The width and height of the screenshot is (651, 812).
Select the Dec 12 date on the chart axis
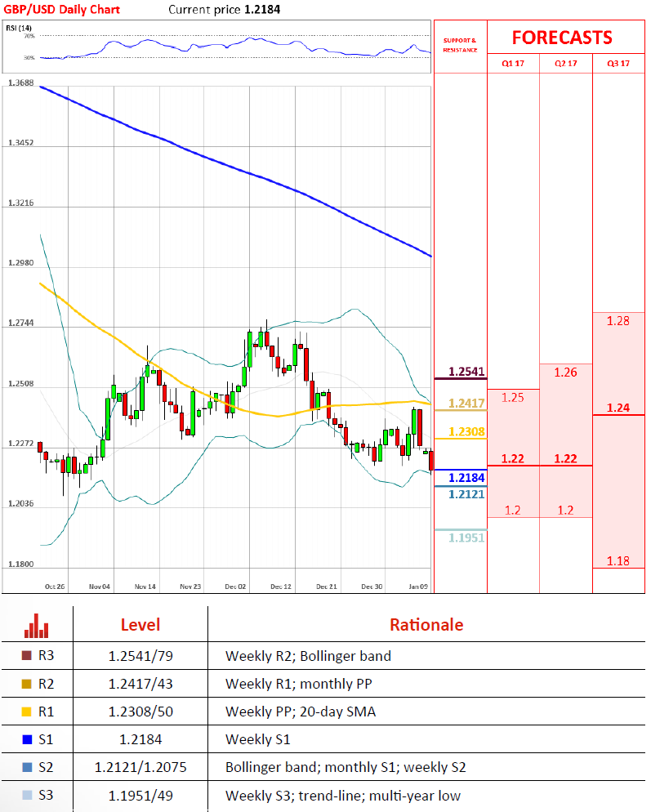coord(281,587)
